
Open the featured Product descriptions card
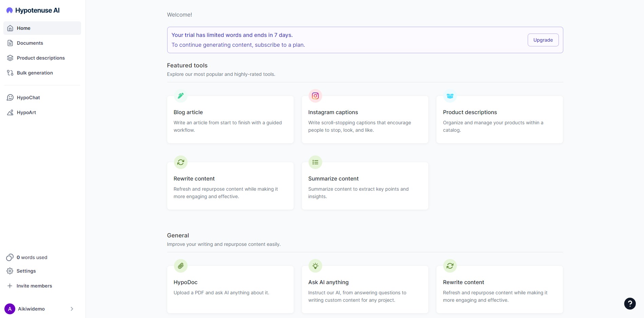coord(500,120)
